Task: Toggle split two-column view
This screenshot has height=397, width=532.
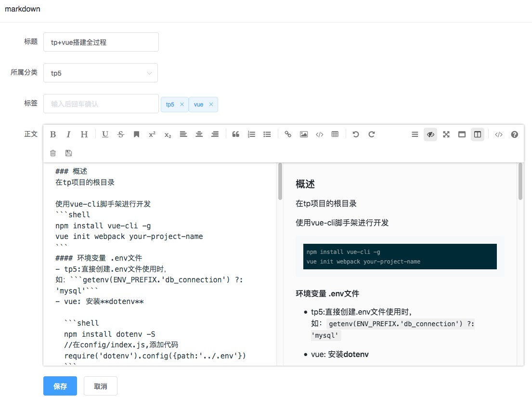Action: point(478,134)
